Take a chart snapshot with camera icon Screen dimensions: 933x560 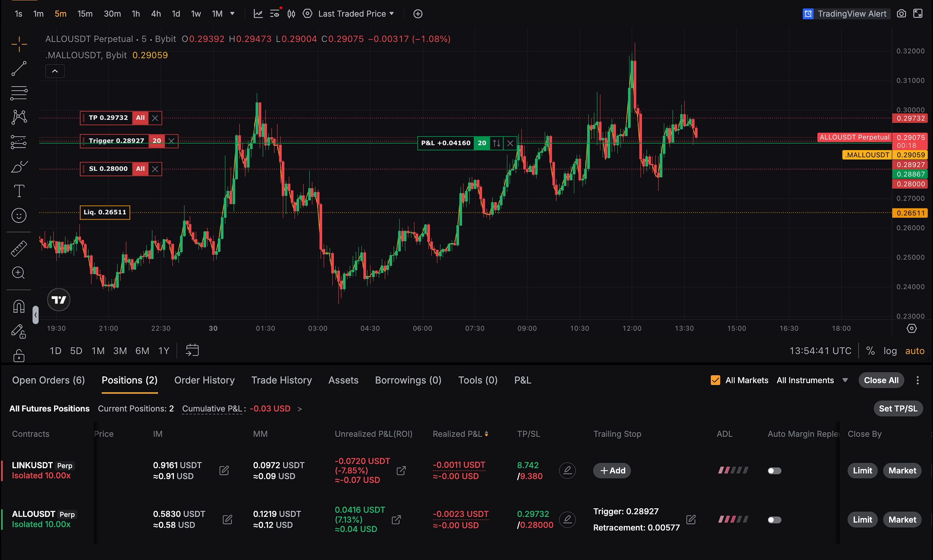click(901, 14)
